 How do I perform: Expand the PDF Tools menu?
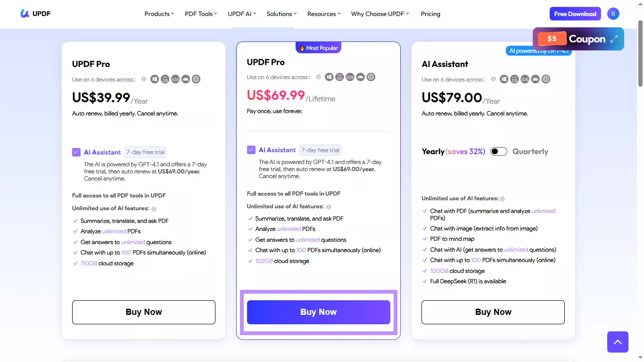pyautogui.click(x=200, y=14)
